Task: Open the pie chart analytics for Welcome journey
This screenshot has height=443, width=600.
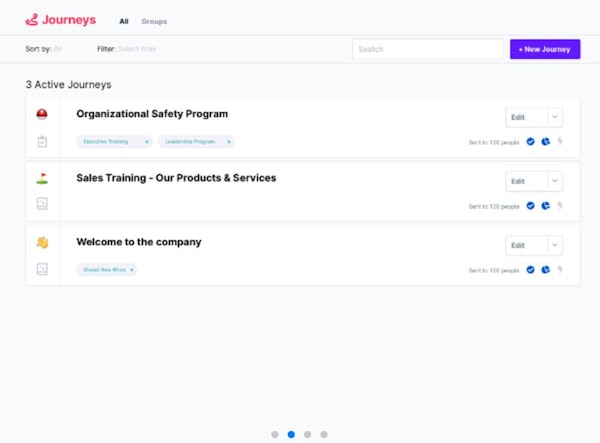Action: pyautogui.click(x=545, y=270)
